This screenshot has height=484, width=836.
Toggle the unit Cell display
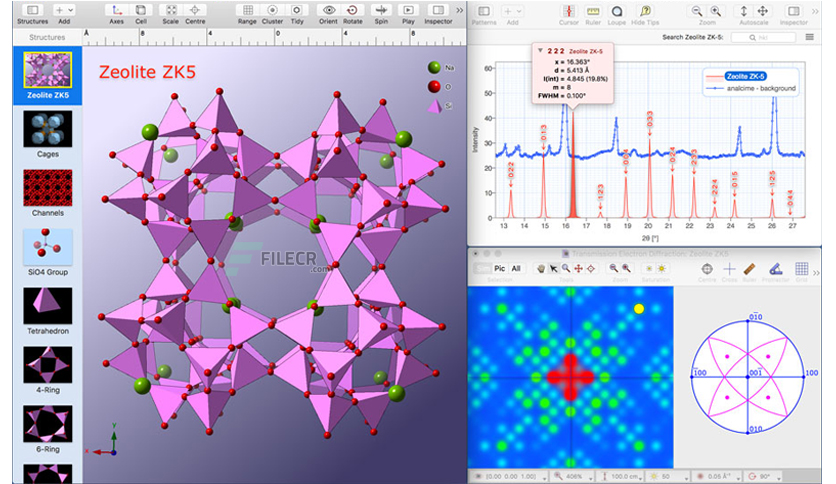[x=141, y=10]
